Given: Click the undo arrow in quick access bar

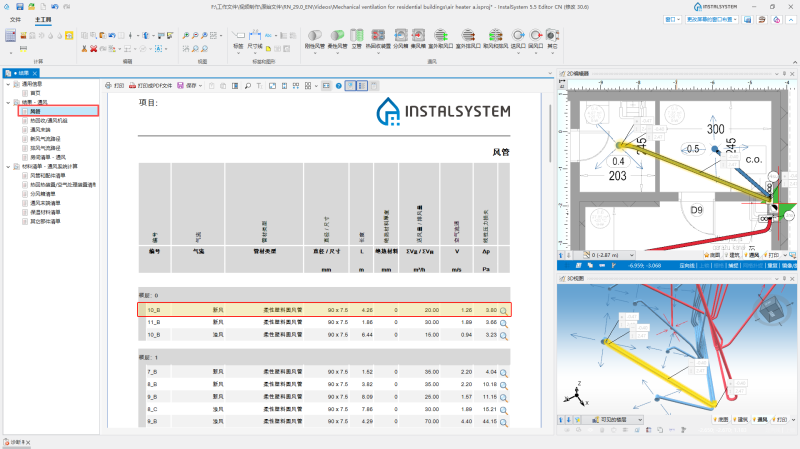Looking at the screenshot, I should click(x=55, y=7).
